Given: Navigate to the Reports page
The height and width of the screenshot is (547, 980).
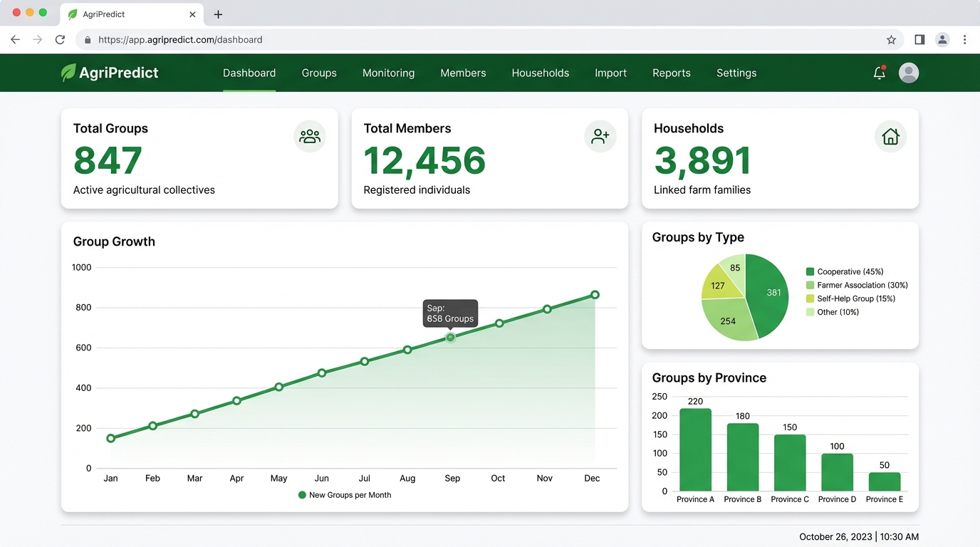Looking at the screenshot, I should (x=671, y=73).
